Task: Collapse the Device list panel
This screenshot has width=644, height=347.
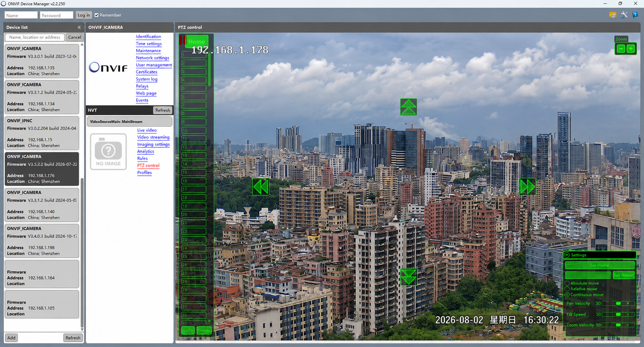Action: tap(79, 27)
